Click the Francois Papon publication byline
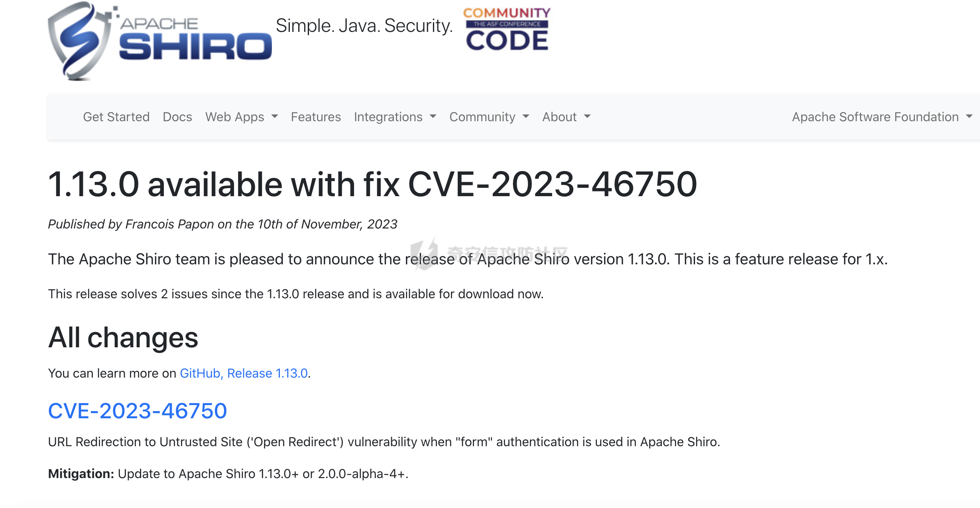 tap(222, 224)
